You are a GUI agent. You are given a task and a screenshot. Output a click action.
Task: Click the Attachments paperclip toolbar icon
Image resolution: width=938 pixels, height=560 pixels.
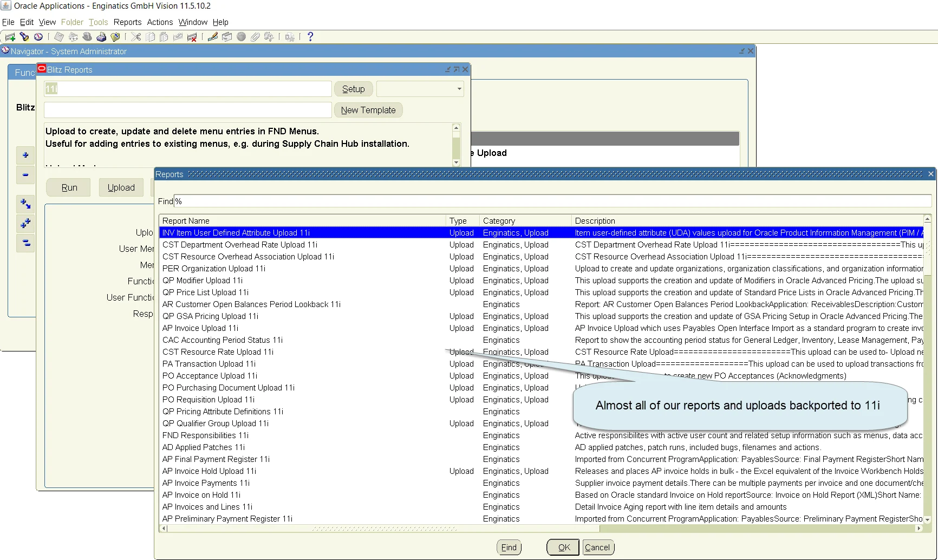tap(255, 37)
